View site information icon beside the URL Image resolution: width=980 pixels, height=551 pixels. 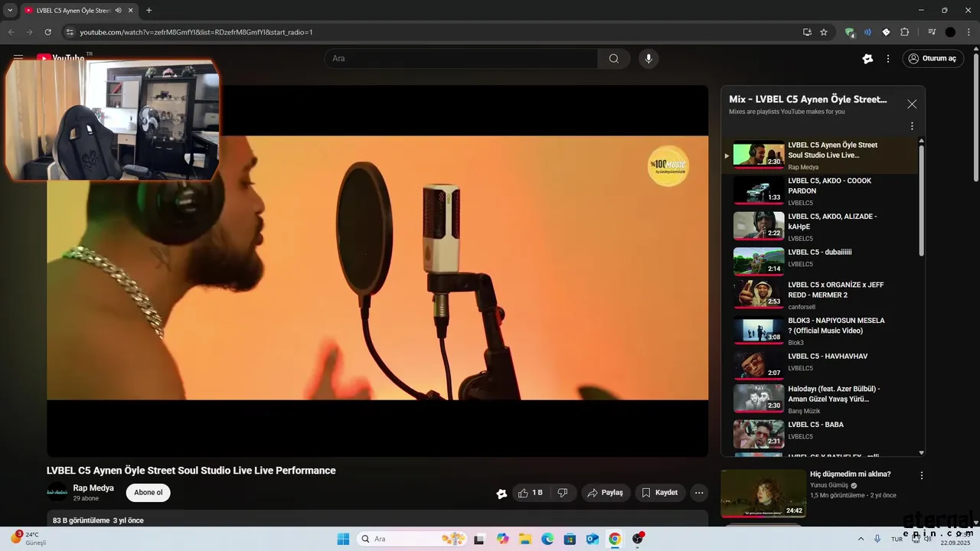[x=70, y=32]
